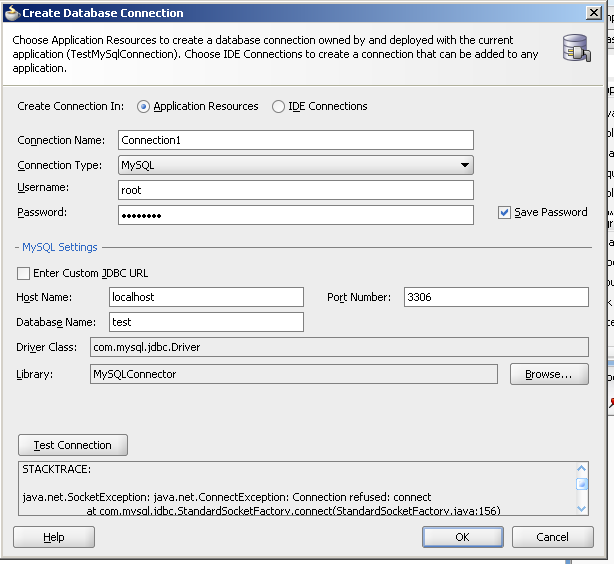
Task: Click the Username field containing root
Action: click(x=295, y=190)
